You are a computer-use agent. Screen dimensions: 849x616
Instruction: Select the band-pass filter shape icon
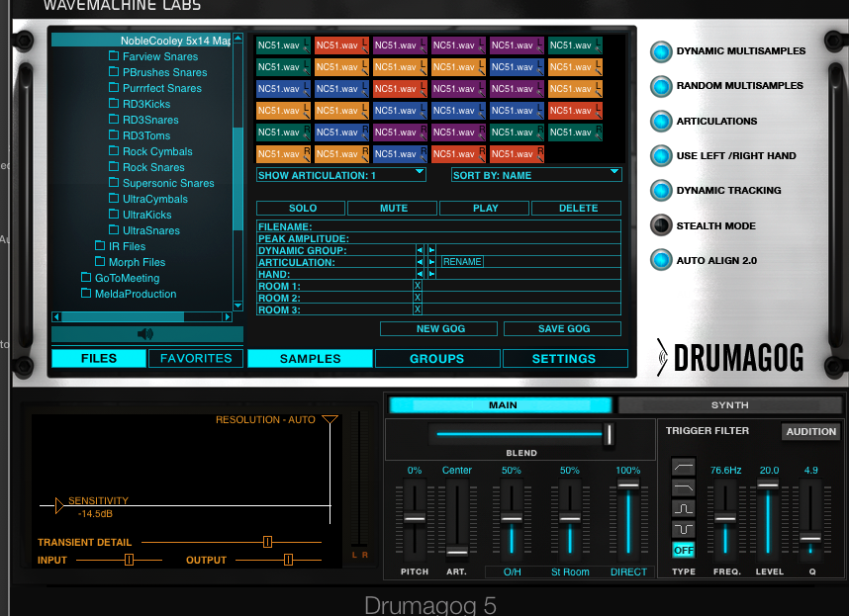682,507
